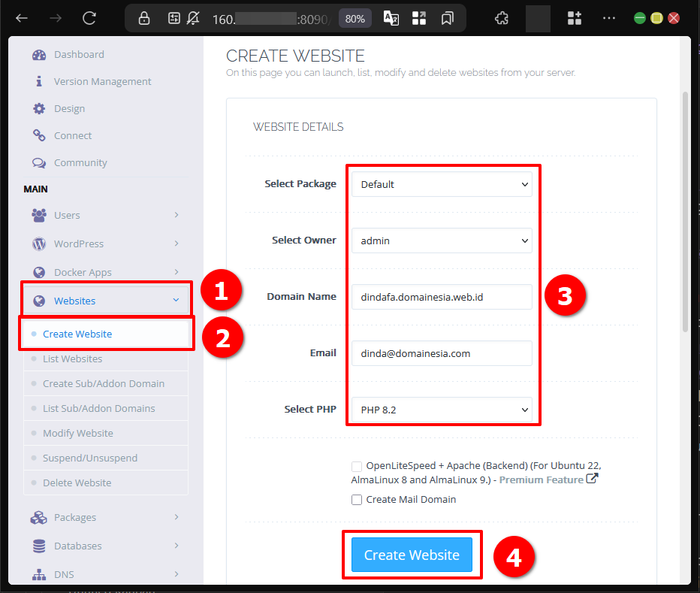700x593 pixels.
Task: Enable the Create Mail Domain checkbox
Action: [x=357, y=500]
